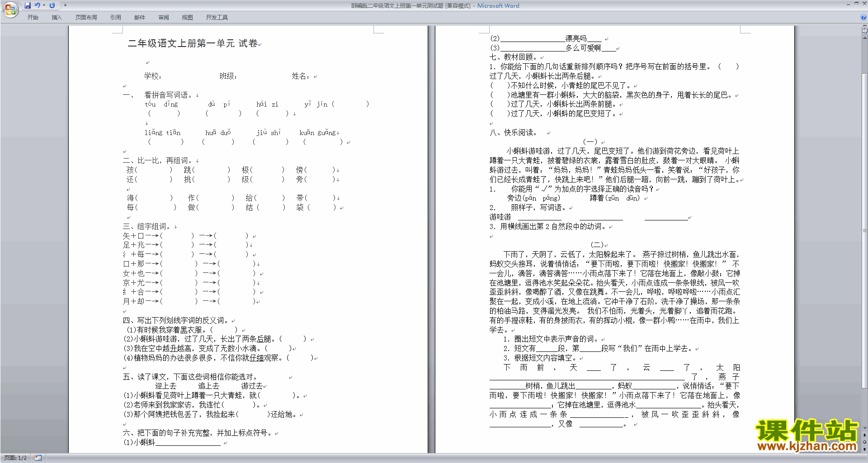Click the text 游哇游 on second page

[x=500, y=217]
